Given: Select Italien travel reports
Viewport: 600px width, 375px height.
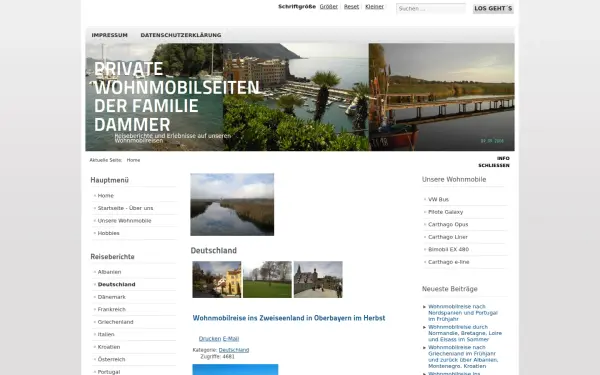Looking at the screenshot, I should (x=106, y=334).
